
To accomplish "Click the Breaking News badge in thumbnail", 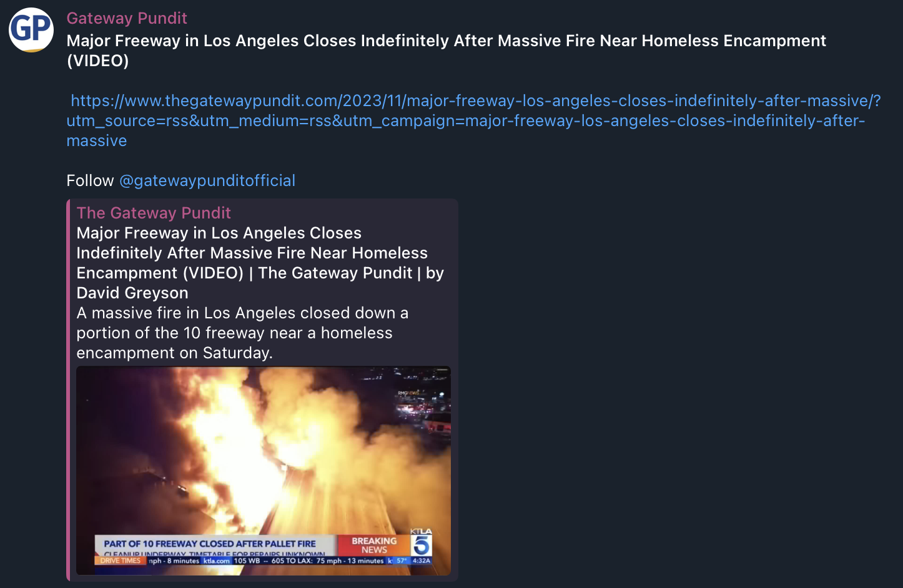I will [373, 546].
